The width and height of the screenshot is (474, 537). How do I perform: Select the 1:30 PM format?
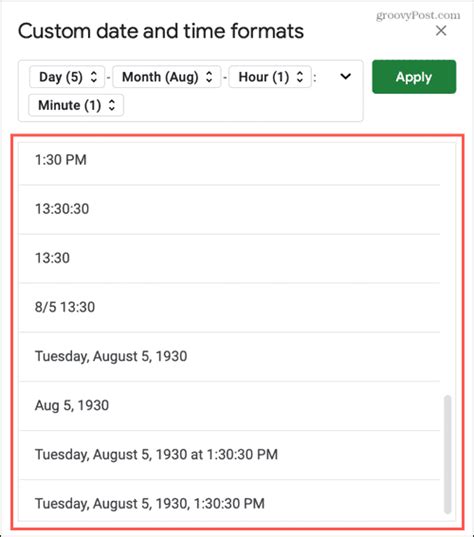[x=229, y=160]
